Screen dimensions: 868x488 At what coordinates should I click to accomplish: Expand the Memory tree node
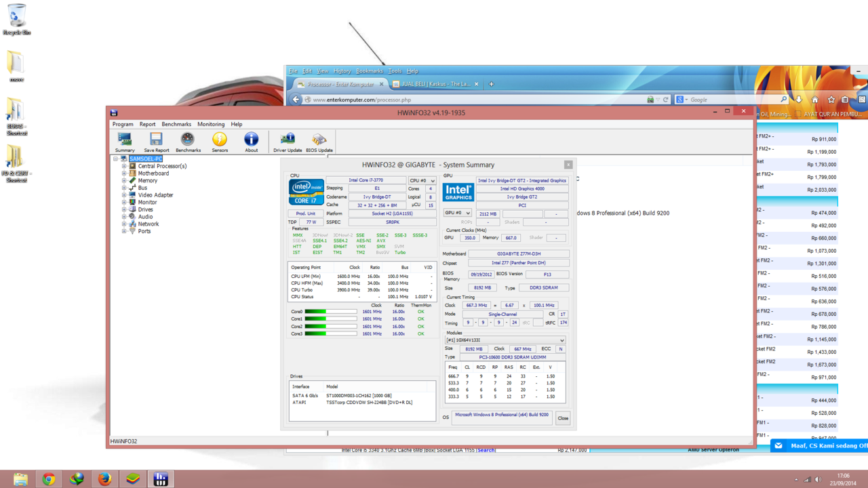124,180
